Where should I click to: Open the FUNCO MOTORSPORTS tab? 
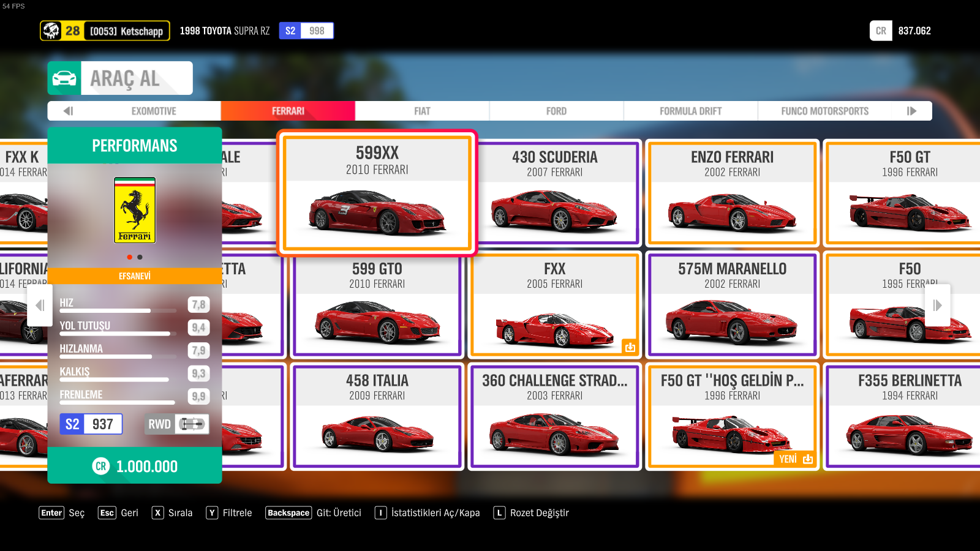coord(824,111)
